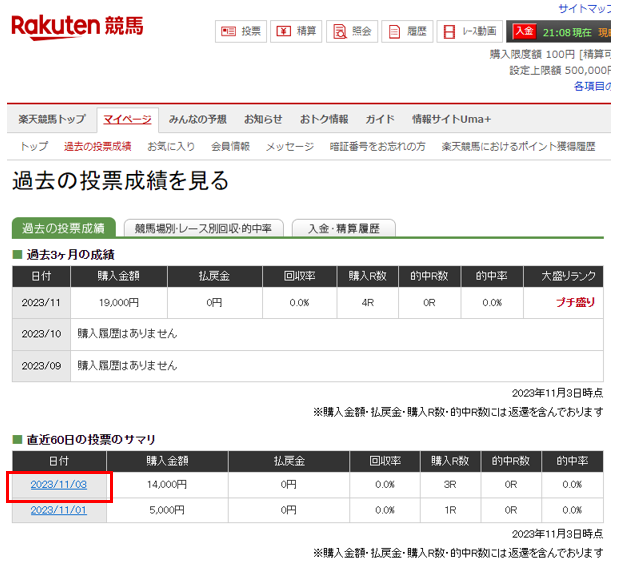This screenshot has width=624, height=578.
Task: Open the 2023/11/01 date link
Action: 59,510
